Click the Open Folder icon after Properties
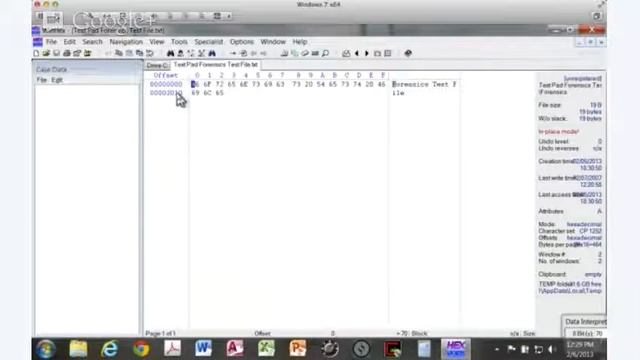Viewport: 640px width, 360px height. (x=87, y=53)
